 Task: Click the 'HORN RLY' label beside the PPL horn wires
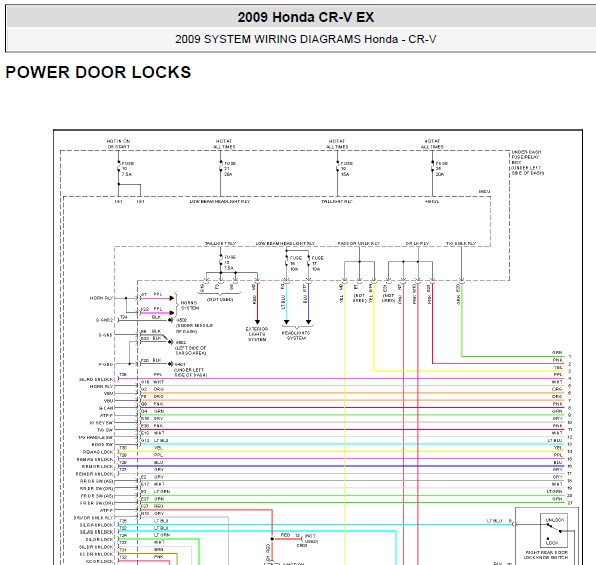[101, 298]
